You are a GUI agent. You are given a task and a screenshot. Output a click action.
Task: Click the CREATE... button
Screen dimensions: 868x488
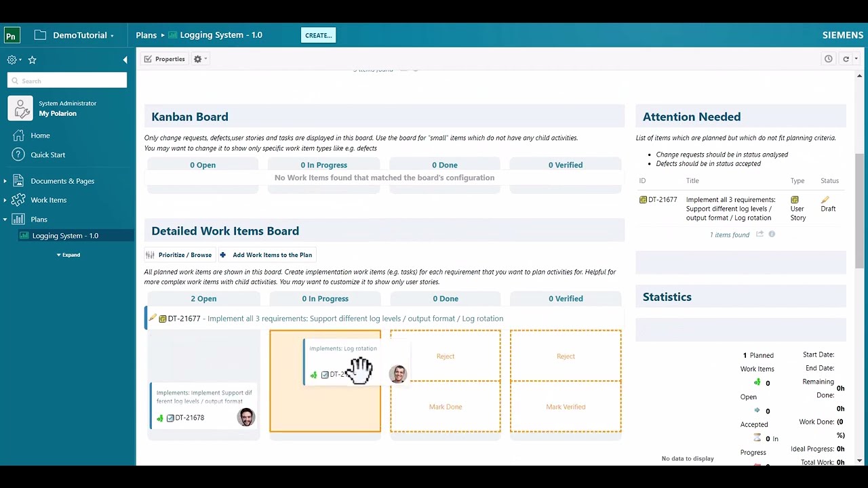(x=318, y=35)
